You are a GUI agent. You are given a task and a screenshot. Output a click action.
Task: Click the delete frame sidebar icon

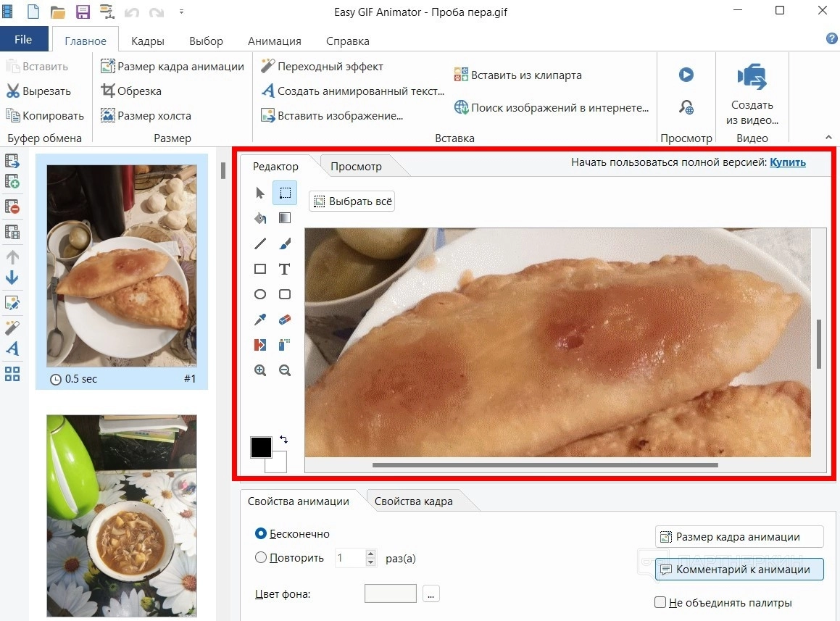(x=12, y=207)
